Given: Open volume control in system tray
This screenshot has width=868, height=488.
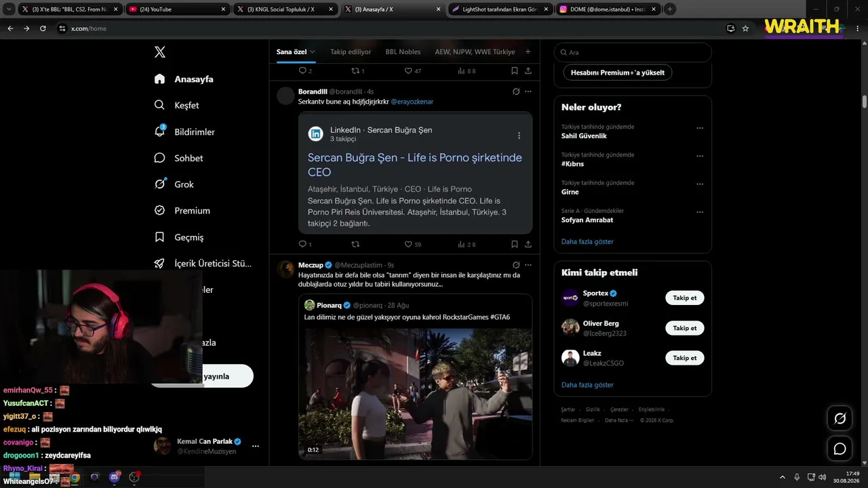Looking at the screenshot, I should tap(822, 477).
